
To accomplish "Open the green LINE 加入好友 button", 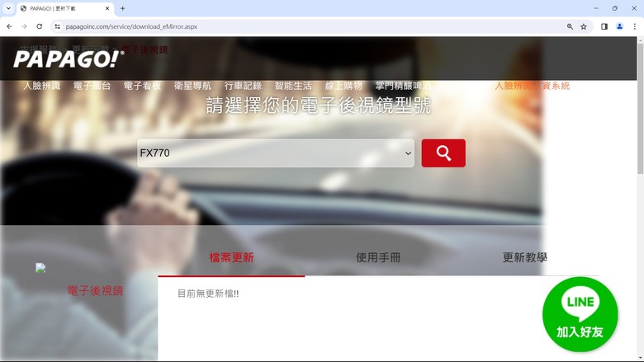I will pyautogui.click(x=580, y=314).
